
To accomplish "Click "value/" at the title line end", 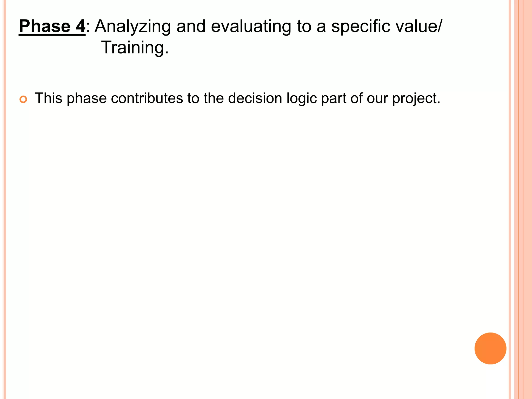I will pos(418,26).
